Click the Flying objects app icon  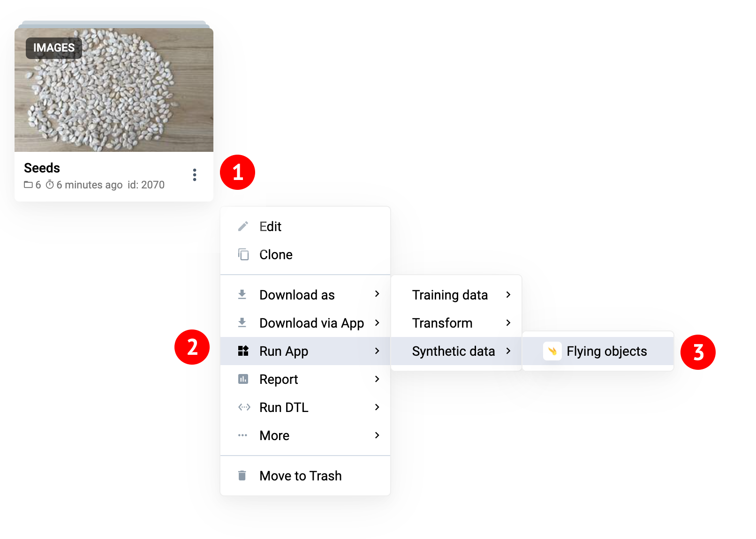click(552, 351)
